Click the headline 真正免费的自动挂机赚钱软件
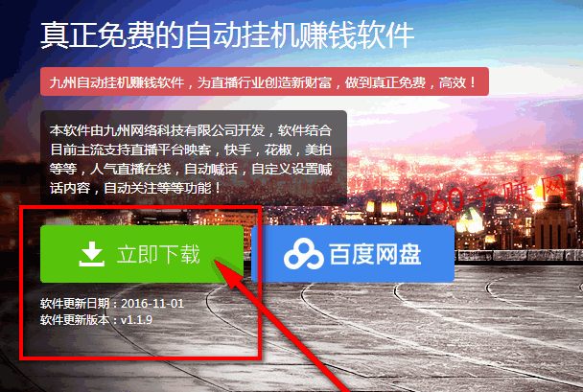 (x=227, y=35)
